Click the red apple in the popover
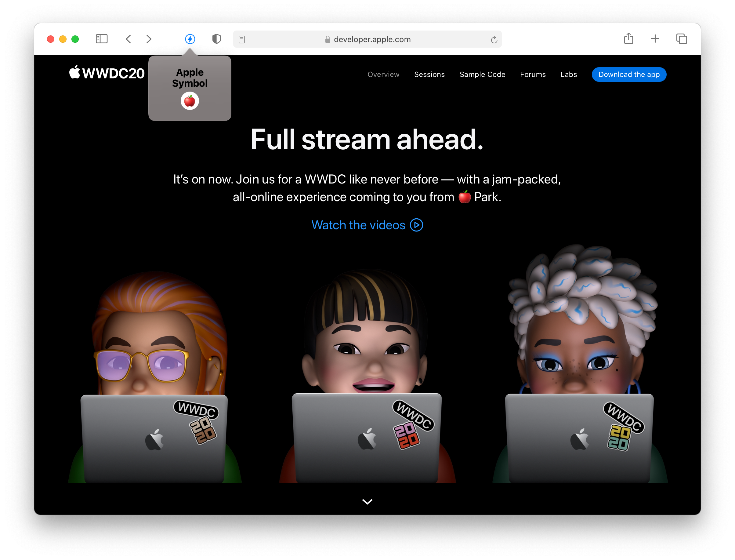 [x=190, y=101]
